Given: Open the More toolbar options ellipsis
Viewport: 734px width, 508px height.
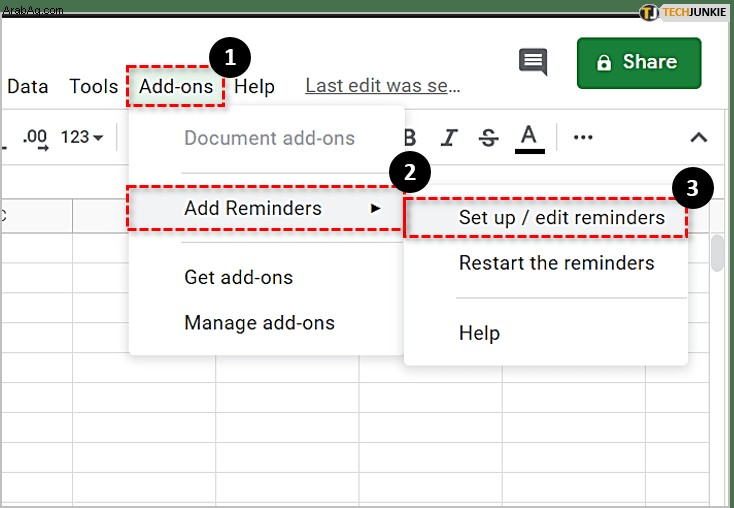Looking at the screenshot, I should click(583, 137).
